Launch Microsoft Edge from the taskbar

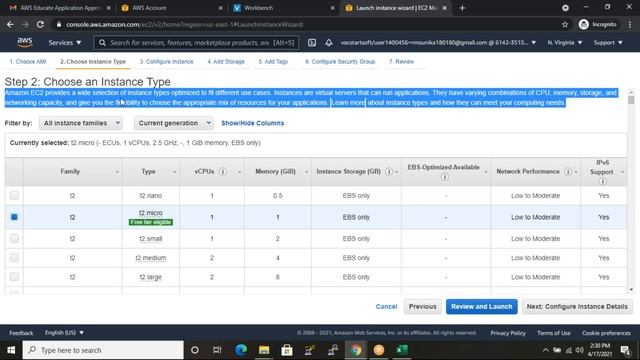[241, 350]
